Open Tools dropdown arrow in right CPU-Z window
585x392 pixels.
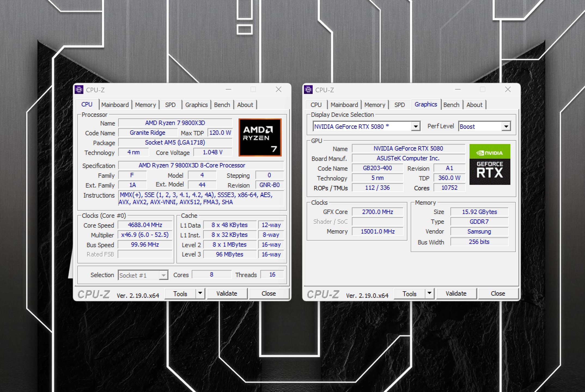(x=429, y=293)
